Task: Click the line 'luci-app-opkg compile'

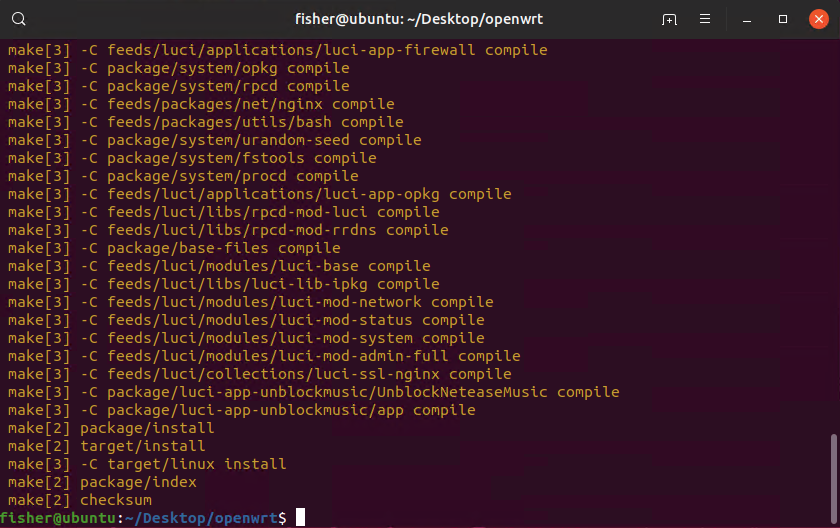Action: point(259,194)
